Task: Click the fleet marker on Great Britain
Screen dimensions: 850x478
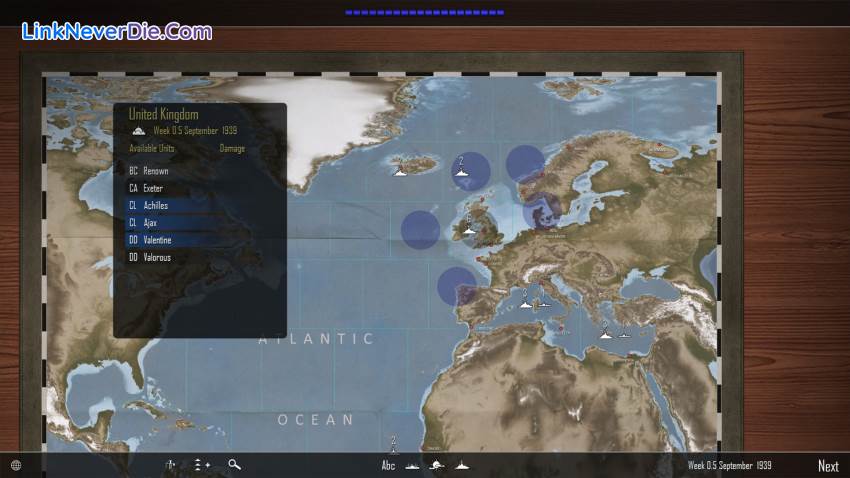Action: pos(468,230)
